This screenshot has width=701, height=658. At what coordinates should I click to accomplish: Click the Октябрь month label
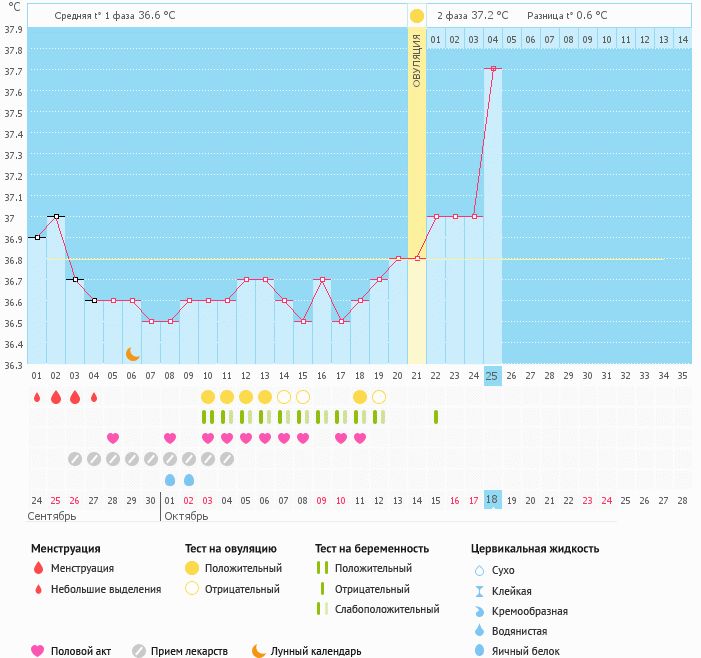[x=186, y=516]
